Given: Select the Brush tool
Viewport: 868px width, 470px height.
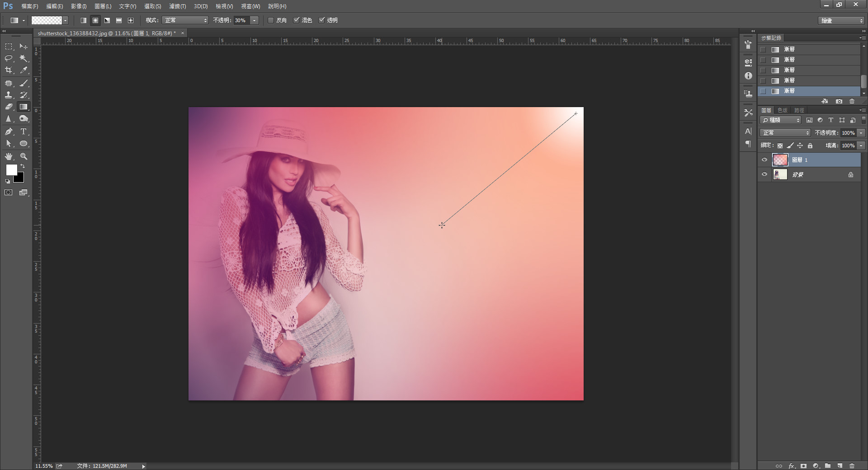Looking at the screenshot, I should tap(24, 83).
